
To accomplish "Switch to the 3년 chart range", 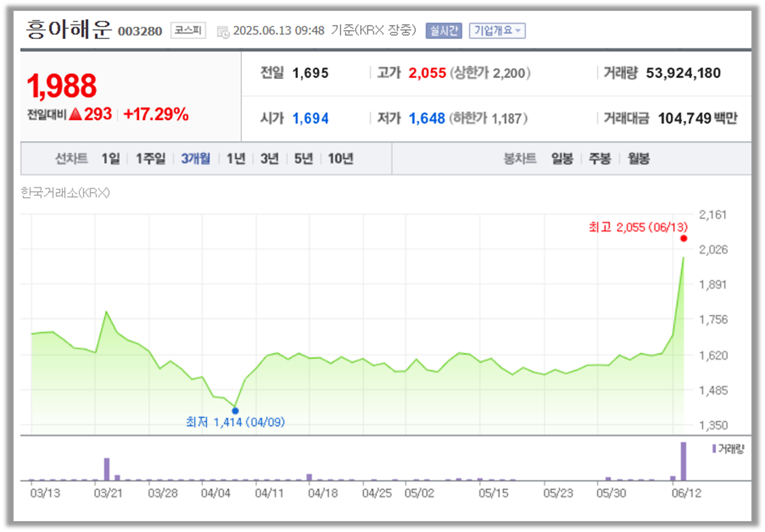I will pyautogui.click(x=270, y=158).
